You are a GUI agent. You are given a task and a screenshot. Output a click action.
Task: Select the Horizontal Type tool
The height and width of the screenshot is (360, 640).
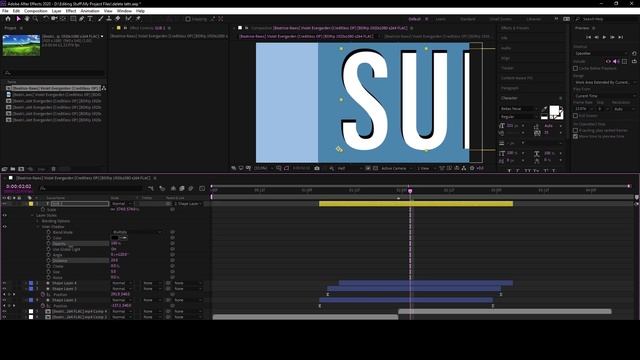point(90,19)
